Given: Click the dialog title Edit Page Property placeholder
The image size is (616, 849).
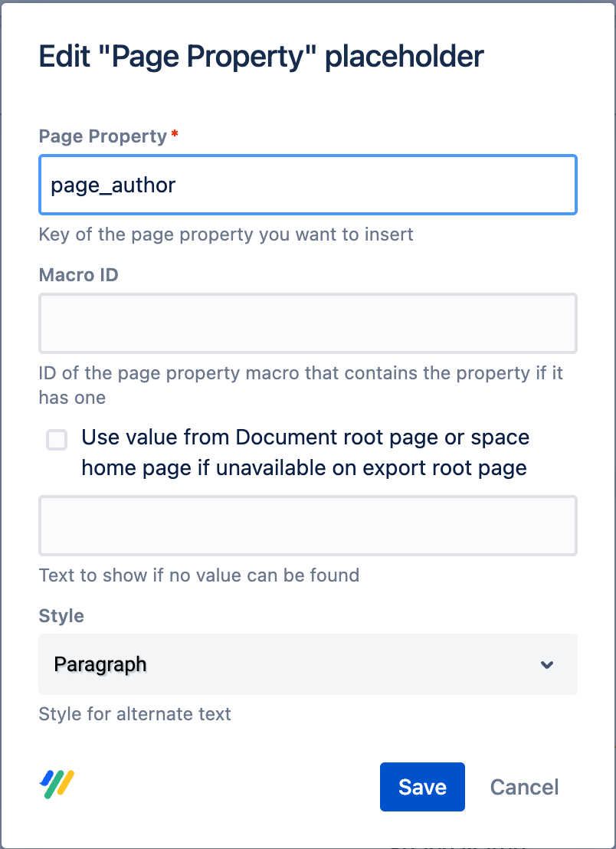Looking at the screenshot, I should click(x=260, y=56).
